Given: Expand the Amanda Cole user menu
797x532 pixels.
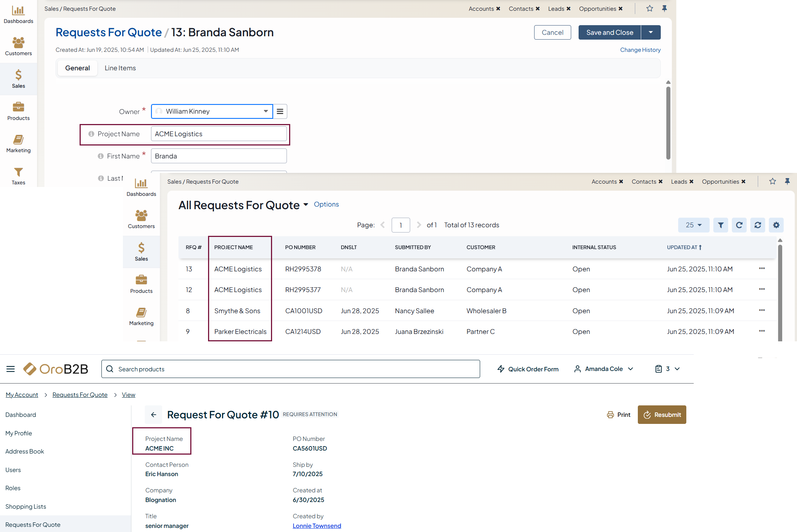Looking at the screenshot, I should [604, 369].
